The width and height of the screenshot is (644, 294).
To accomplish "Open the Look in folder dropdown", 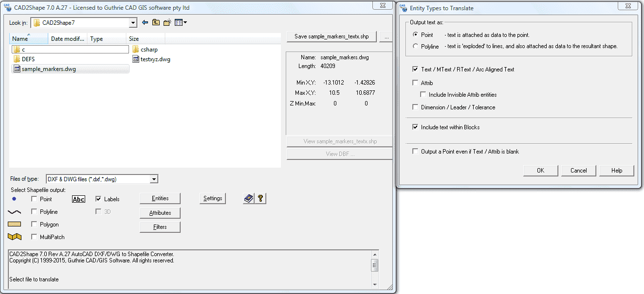I will 133,23.
